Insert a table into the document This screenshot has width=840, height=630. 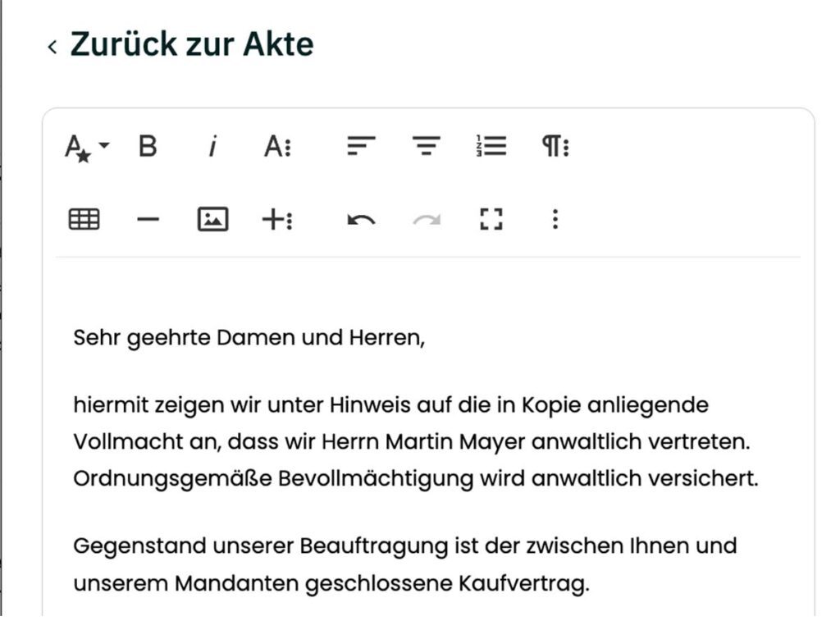click(84, 219)
